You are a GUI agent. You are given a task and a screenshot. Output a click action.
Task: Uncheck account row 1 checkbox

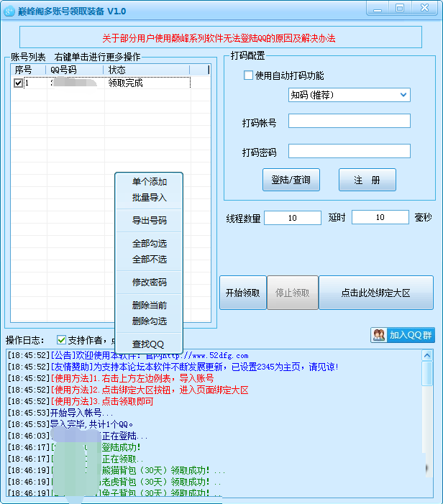18,83
